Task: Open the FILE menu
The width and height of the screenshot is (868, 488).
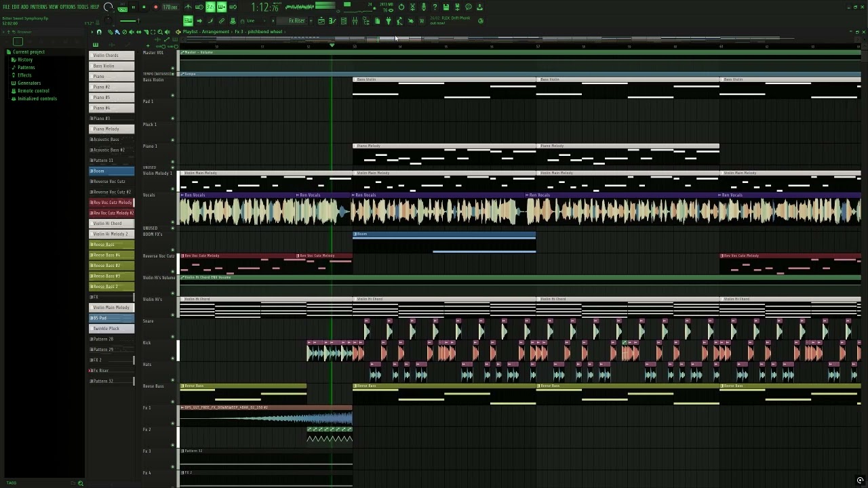Action: pos(6,7)
